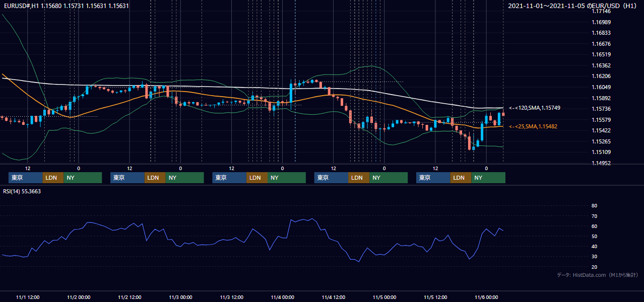Click the RSI 80 level label

click(594, 206)
